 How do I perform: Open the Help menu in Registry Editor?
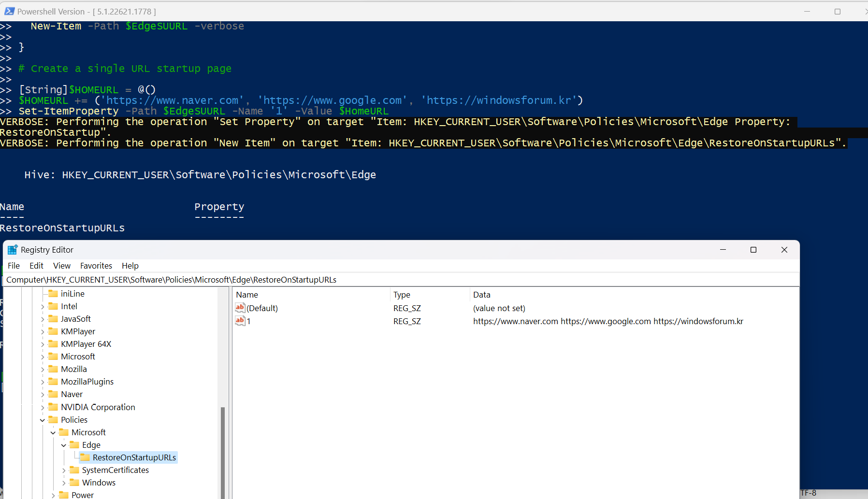click(x=130, y=266)
